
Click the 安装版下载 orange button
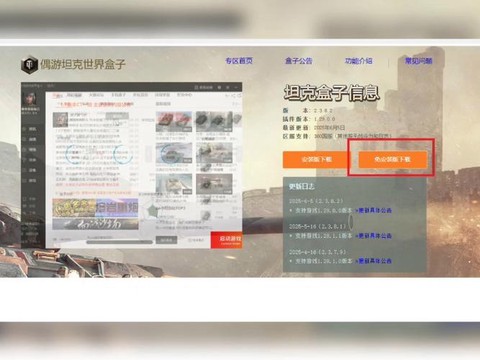coord(316,159)
